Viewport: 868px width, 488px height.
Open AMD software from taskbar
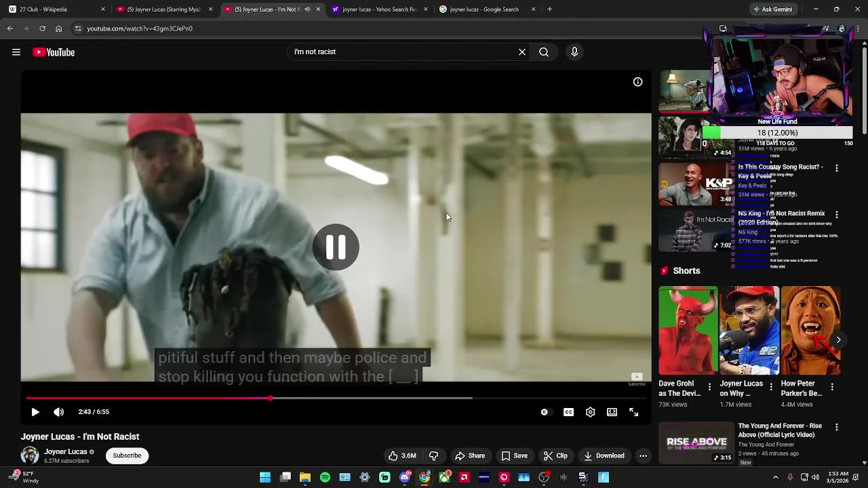click(x=464, y=477)
